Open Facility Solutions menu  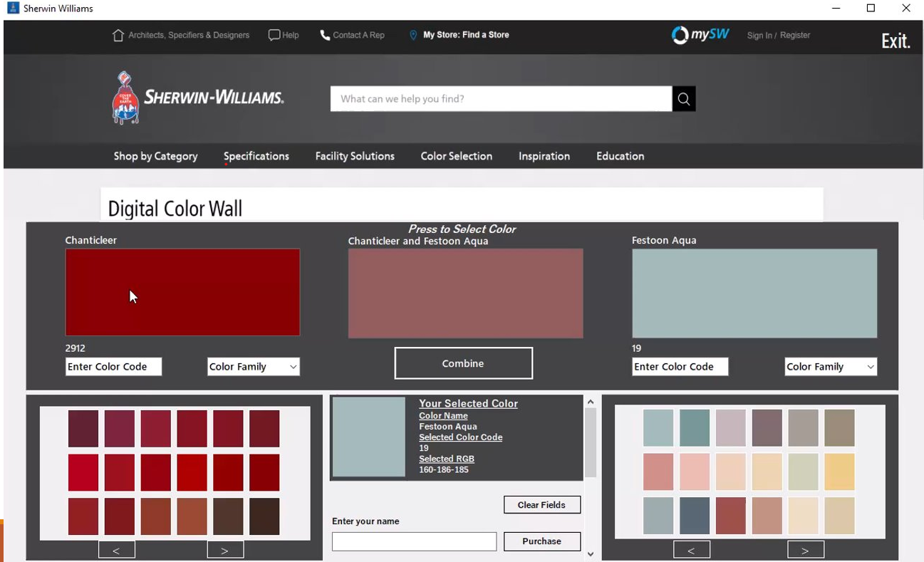click(x=355, y=156)
